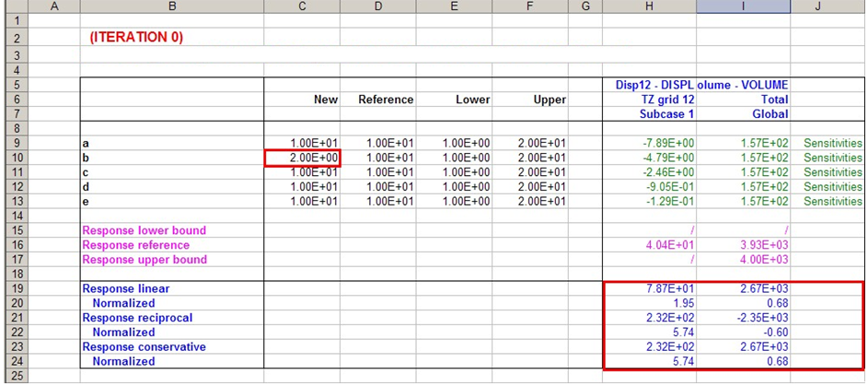Select row header 19
This screenshot has height=386, width=868.
[x=14, y=288]
